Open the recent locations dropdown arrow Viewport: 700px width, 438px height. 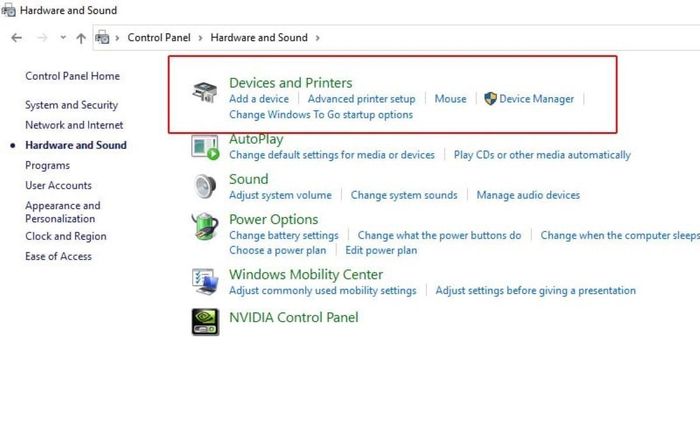(x=63, y=38)
